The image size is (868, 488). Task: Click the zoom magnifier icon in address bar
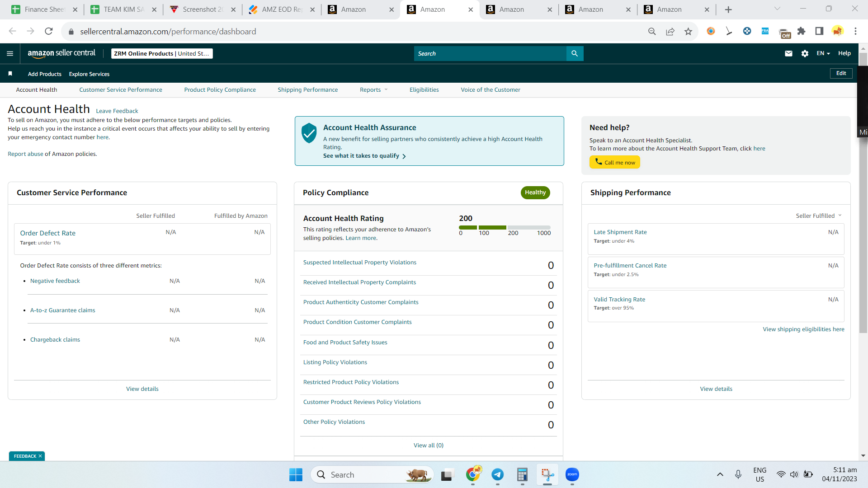pos(652,31)
